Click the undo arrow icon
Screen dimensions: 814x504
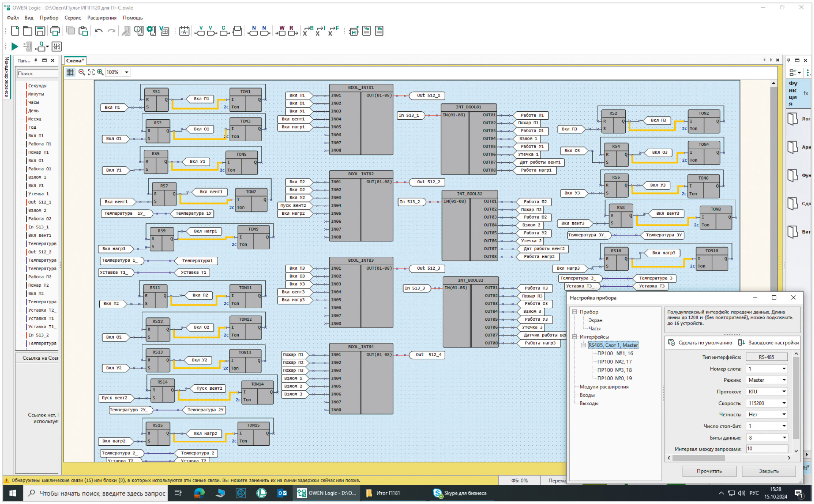coord(99,31)
